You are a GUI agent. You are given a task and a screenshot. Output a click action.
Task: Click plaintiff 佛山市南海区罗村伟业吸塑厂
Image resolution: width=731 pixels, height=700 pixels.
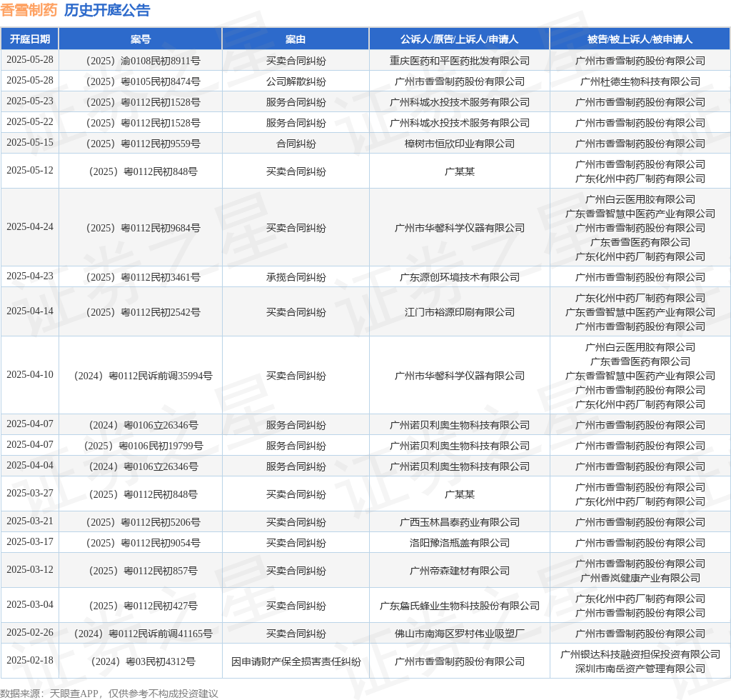(460, 634)
